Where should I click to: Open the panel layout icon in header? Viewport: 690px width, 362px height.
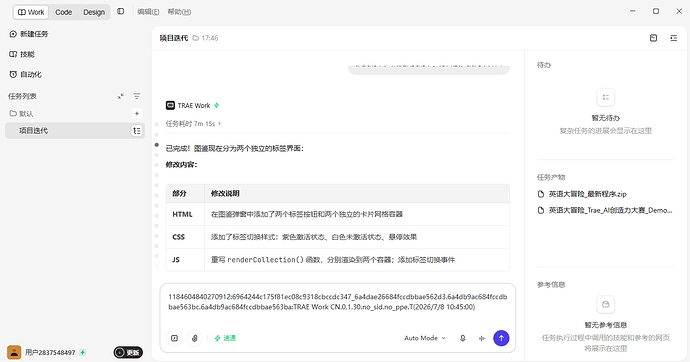653,38
